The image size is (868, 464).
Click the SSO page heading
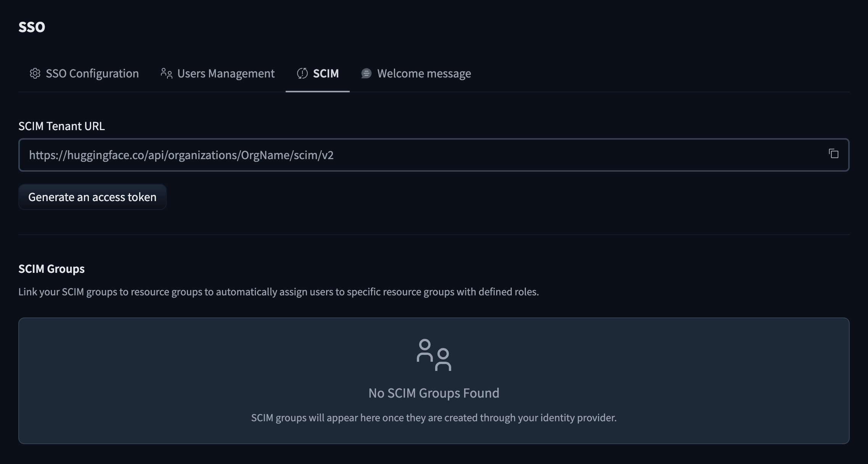[x=32, y=27]
